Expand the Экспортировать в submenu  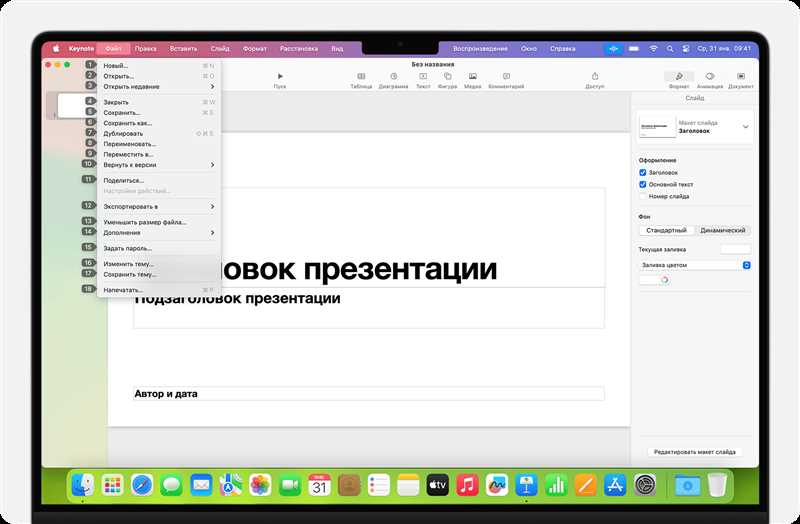point(159,207)
